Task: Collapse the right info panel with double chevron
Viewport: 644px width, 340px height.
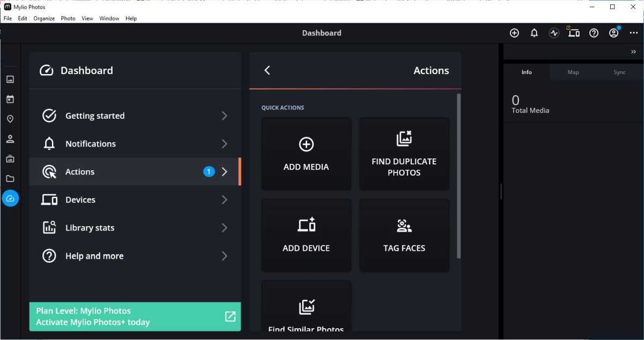Action: pyautogui.click(x=633, y=52)
